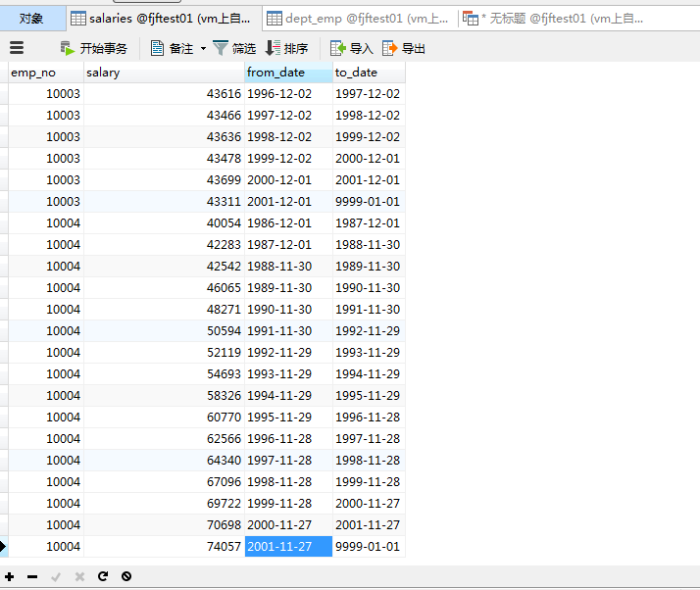Click the stop icon in bottom bar
Viewport: 700px width, 590px height.
pyautogui.click(x=126, y=576)
